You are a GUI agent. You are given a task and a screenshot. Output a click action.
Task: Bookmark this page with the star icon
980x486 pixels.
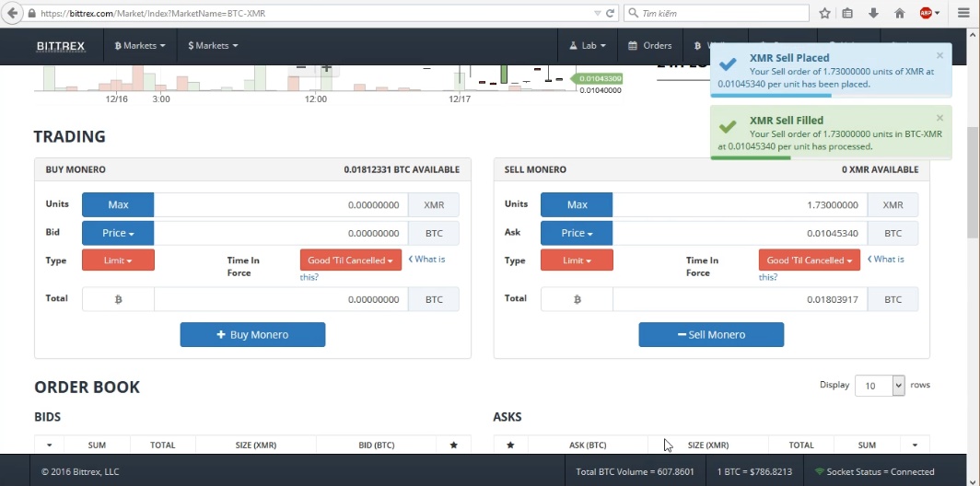[x=824, y=13]
